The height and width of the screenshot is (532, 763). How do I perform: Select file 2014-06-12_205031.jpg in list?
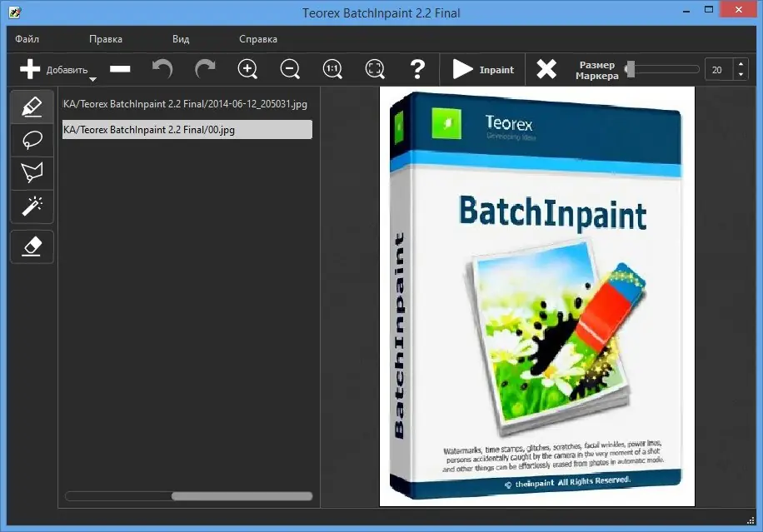coord(187,104)
